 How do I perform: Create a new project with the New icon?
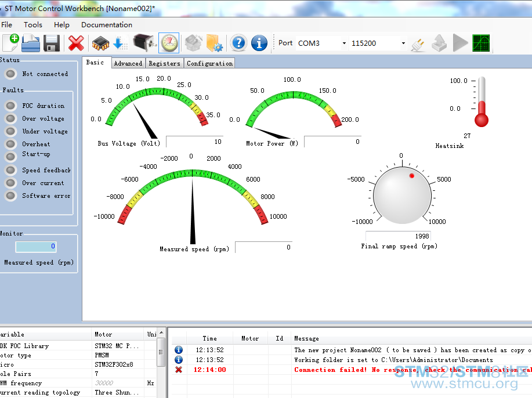tap(10, 43)
